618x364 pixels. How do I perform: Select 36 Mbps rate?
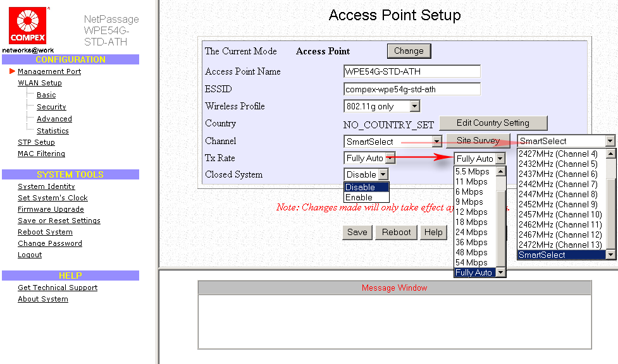pos(475,242)
